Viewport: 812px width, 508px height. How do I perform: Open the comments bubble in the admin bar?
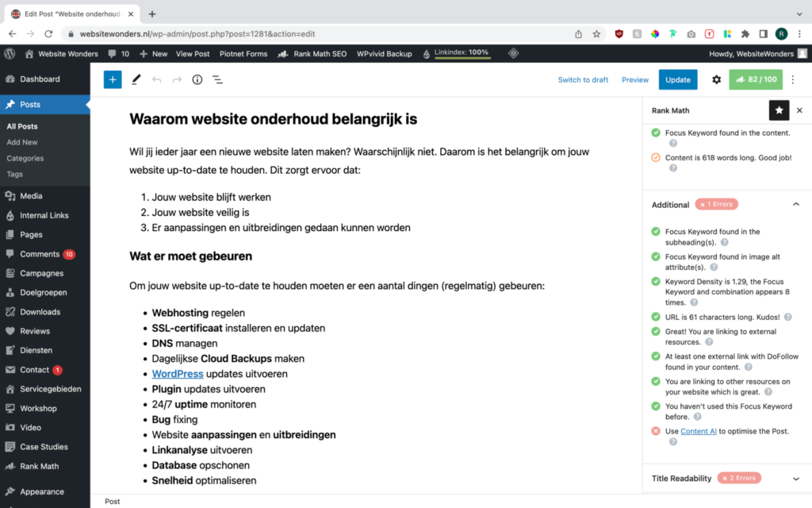coord(113,53)
